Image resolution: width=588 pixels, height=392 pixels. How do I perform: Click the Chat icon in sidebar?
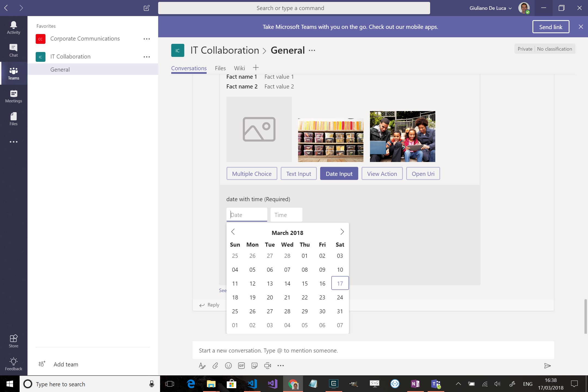[x=13, y=50]
